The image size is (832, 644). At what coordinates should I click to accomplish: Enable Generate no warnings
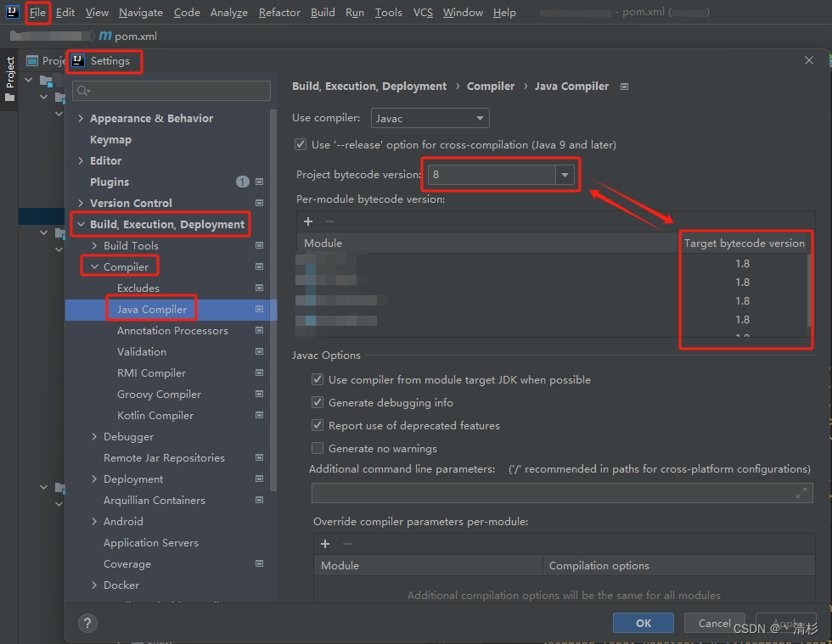point(318,448)
